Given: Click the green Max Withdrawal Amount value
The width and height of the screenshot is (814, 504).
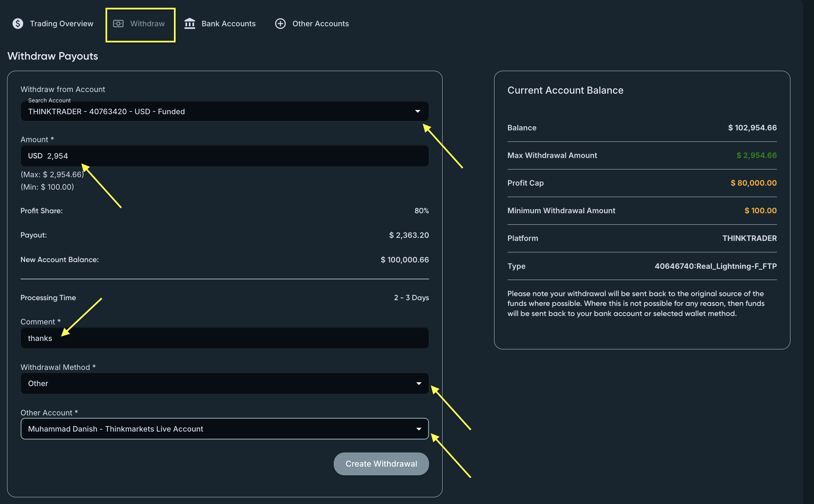Looking at the screenshot, I should pyautogui.click(x=756, y=155).
